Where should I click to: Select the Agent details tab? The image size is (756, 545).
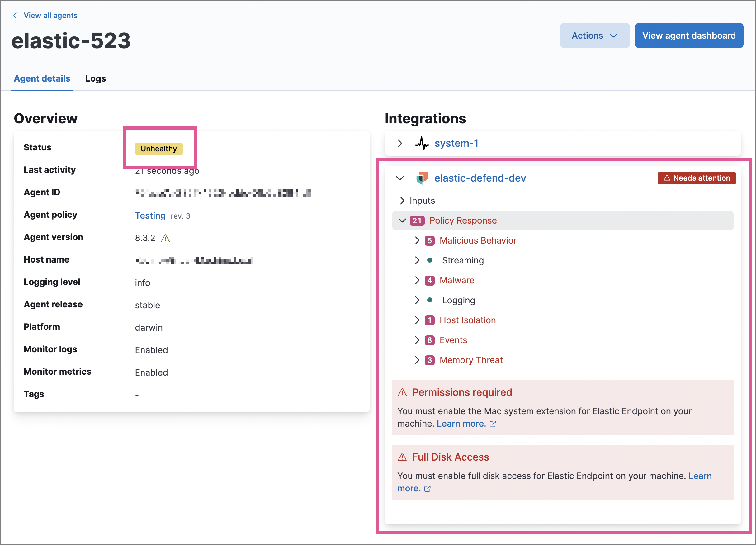coord(42,78)
